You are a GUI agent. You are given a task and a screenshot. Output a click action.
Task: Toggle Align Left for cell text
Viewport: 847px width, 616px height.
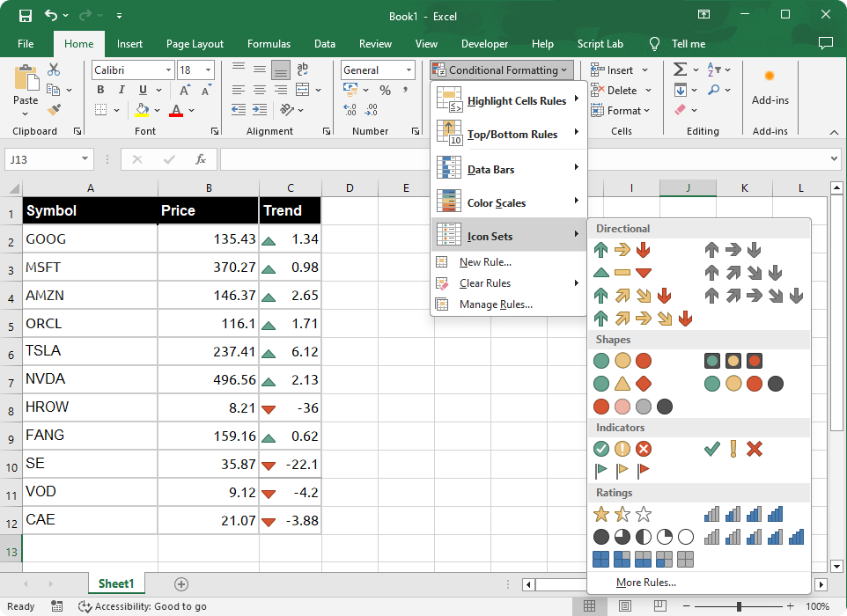(x=239, y=90)
